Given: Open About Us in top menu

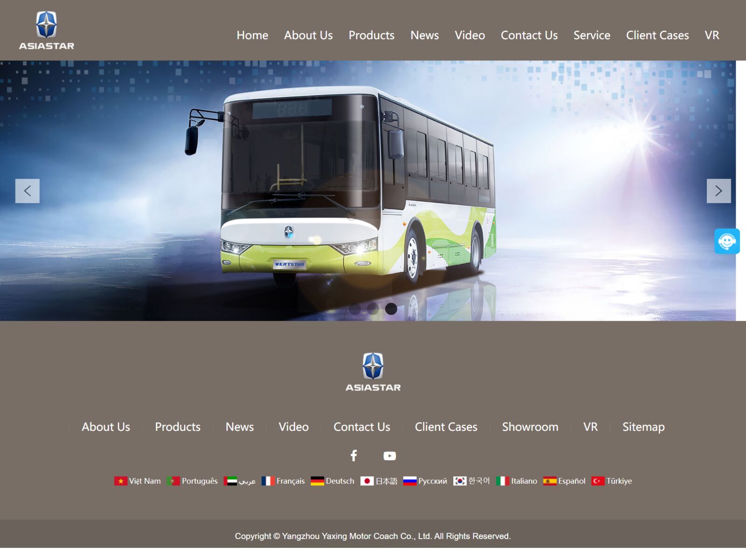Looking at the screenshot, I should click(x=308, y=35).
